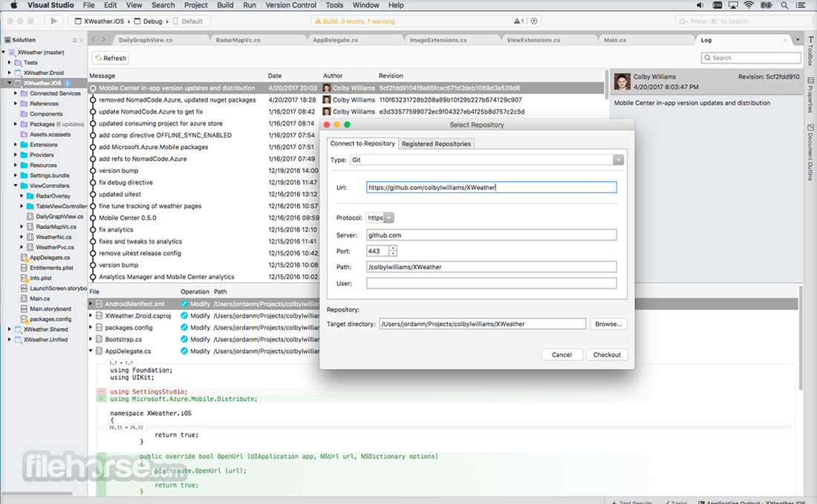The width and height of the screenshot is (817, 504).
Task: Switch to the Registered Repositories tab
Action: pos(436,144)
